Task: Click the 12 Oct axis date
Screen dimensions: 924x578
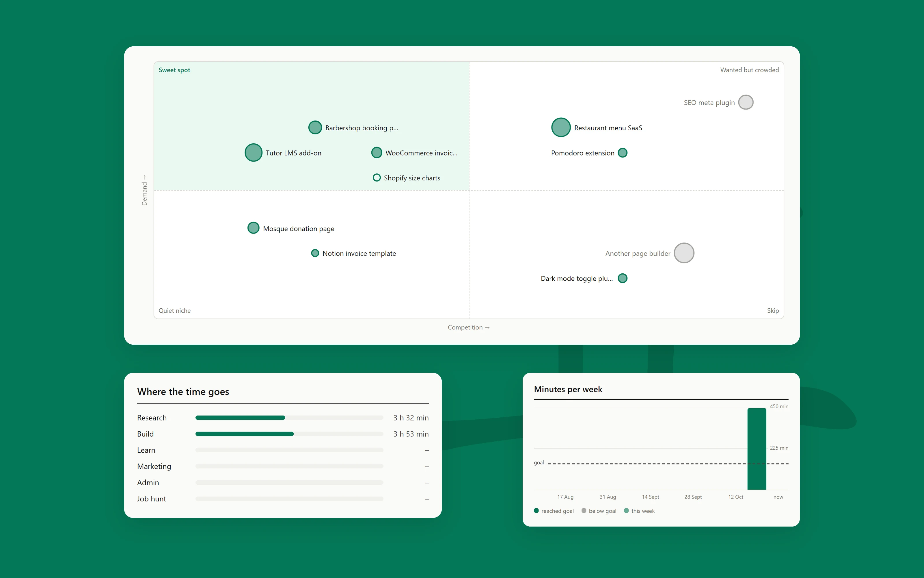Action: 735,497
